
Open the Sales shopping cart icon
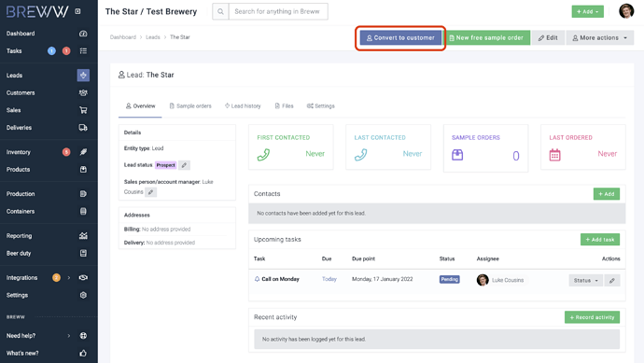pos(83,110)
